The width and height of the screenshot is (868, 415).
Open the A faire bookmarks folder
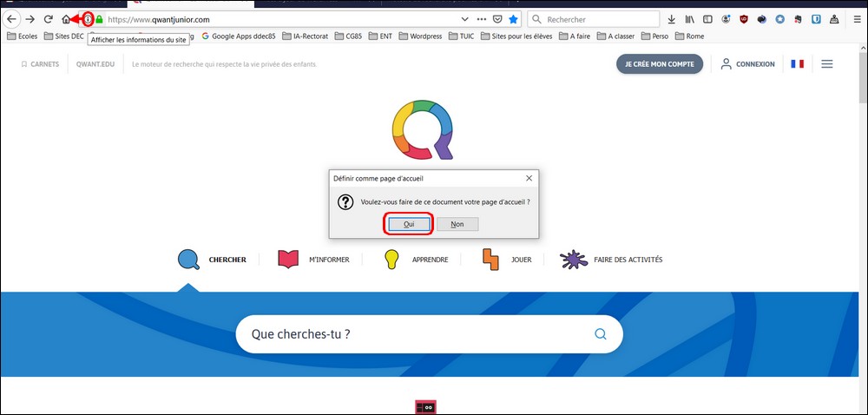point(575,36)
